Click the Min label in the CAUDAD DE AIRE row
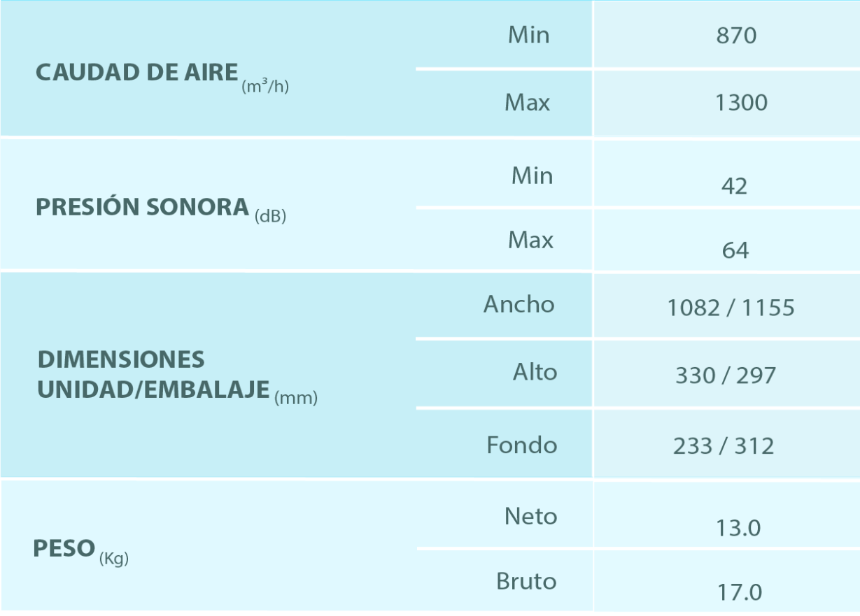This screenshot has width=860, height=616. point(528,35)
